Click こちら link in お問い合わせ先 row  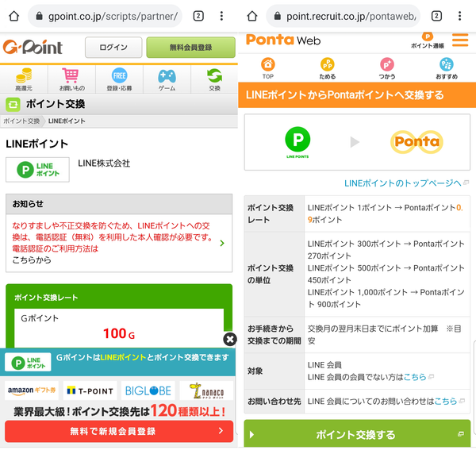coord(446,402)
